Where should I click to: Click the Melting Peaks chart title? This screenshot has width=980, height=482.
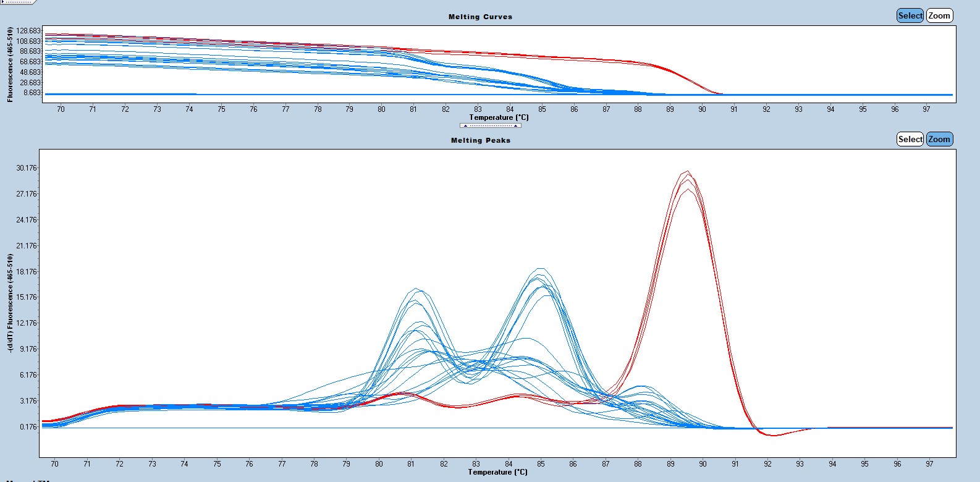point(480,140)
